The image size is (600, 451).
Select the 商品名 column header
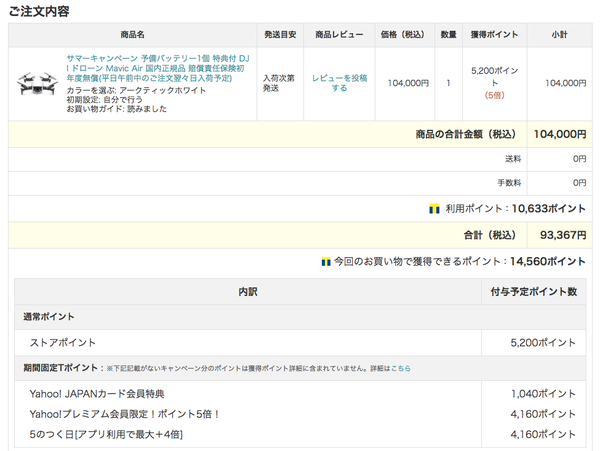tap(132, 35)
